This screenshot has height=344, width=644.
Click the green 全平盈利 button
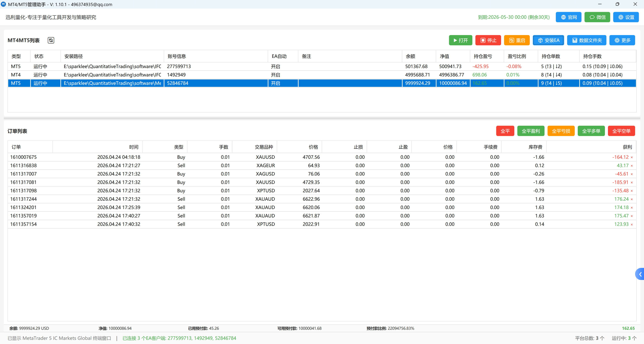(x=531, y=131)
